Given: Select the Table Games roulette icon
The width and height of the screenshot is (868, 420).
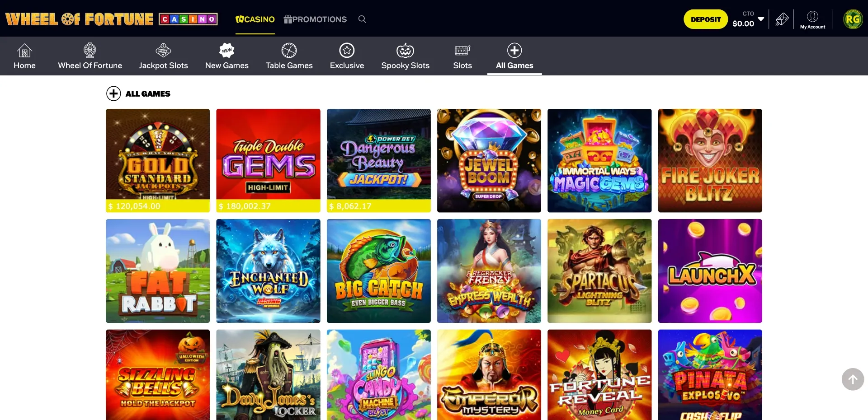Looking at the screenshot, I should coord(289,51).
